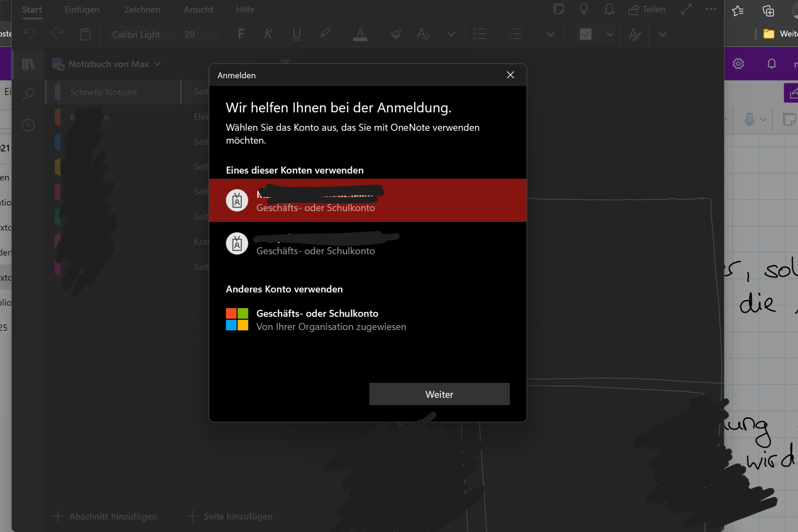Open the Calibri Light font box
Viewport: 798px width, 532px height.
click(143, 34)
